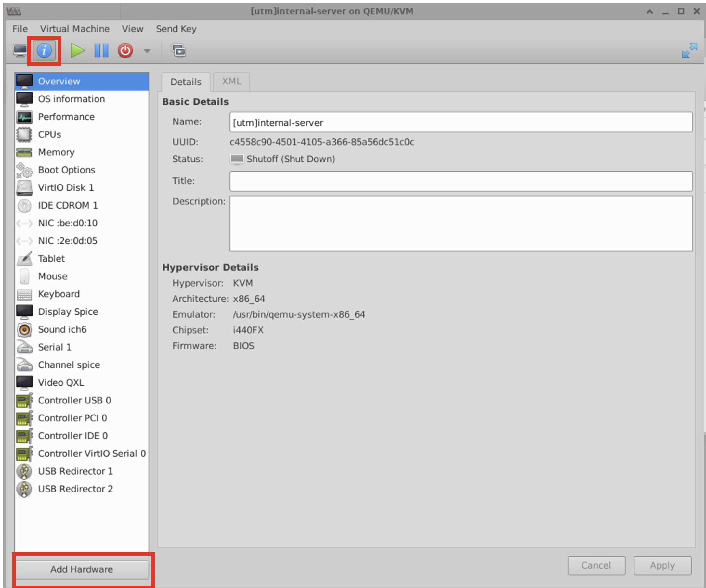
Task: Open the Send Key menu
Action: tap(176, 29)
